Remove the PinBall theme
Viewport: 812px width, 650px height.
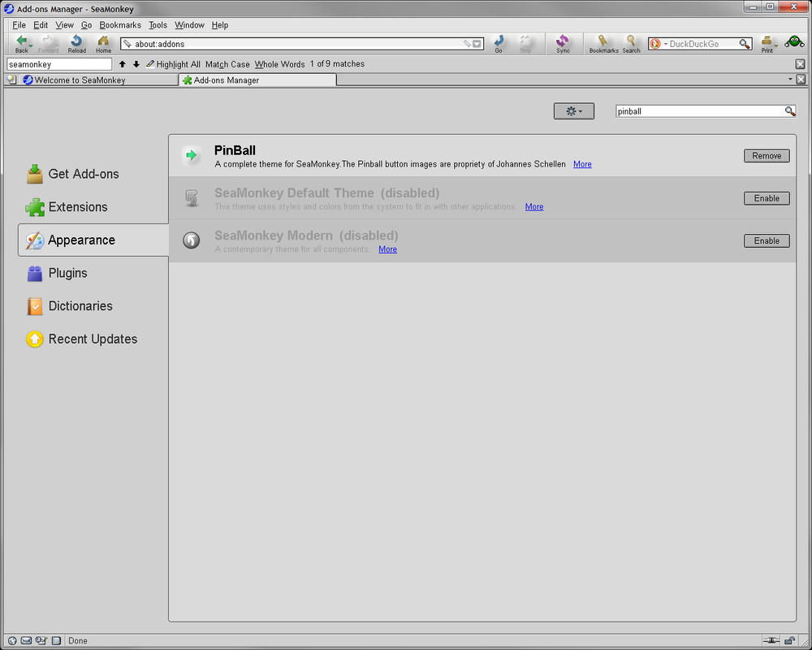pyautogui.click(x=767, y=155)
